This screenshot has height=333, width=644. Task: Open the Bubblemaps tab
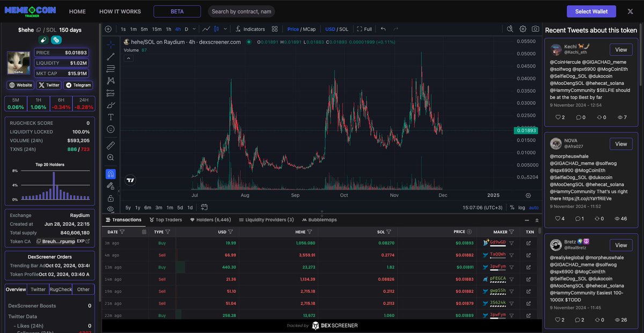(319, 220)
